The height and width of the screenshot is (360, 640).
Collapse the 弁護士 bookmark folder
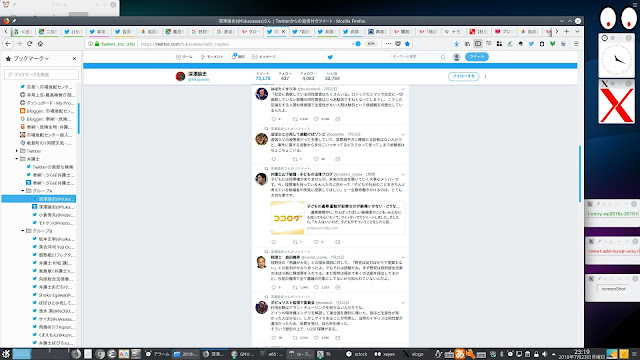(x=17, y=159)
